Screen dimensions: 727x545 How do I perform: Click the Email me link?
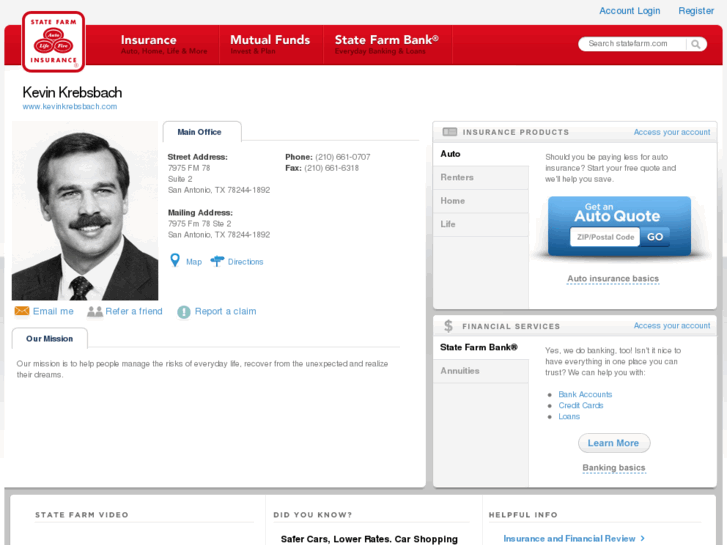53,311
